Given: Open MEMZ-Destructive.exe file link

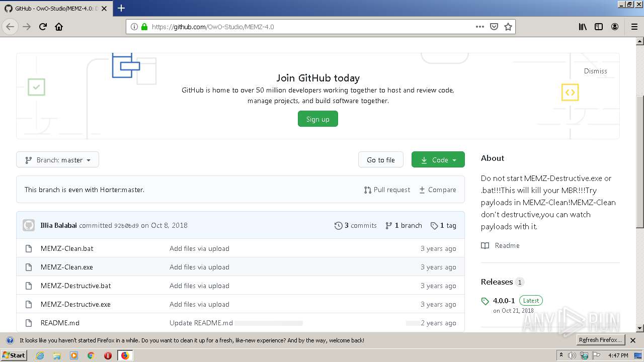Looking at the screenshot, I should tap(75, 304).
